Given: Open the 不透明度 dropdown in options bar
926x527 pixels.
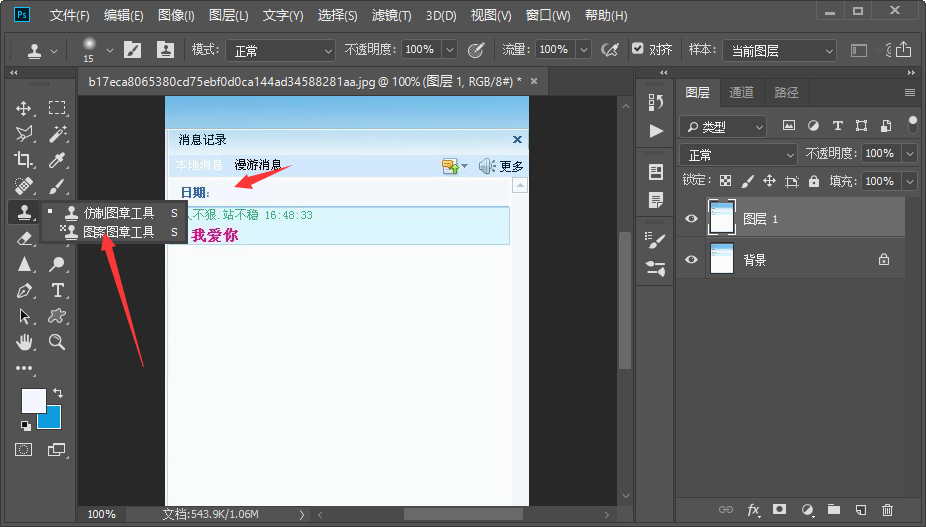Looking at the screenshot, I should click(450, 50).
